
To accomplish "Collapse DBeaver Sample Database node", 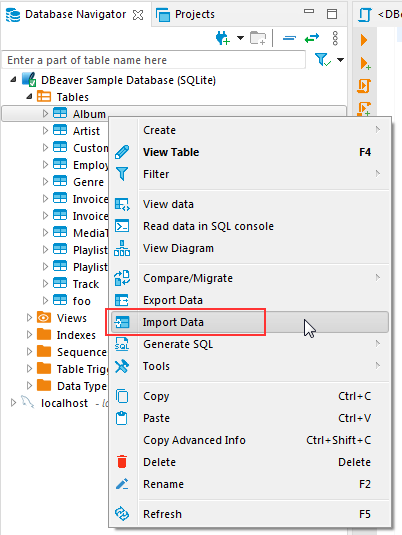I will click(x=13, y=80).
